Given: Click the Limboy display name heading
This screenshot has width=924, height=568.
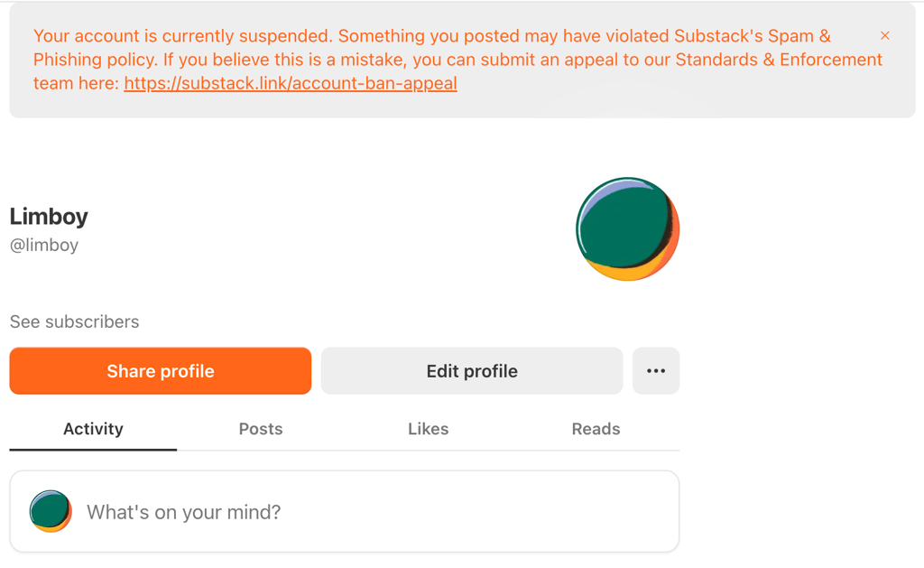Looking at the screenshot, I should [49, 217].
